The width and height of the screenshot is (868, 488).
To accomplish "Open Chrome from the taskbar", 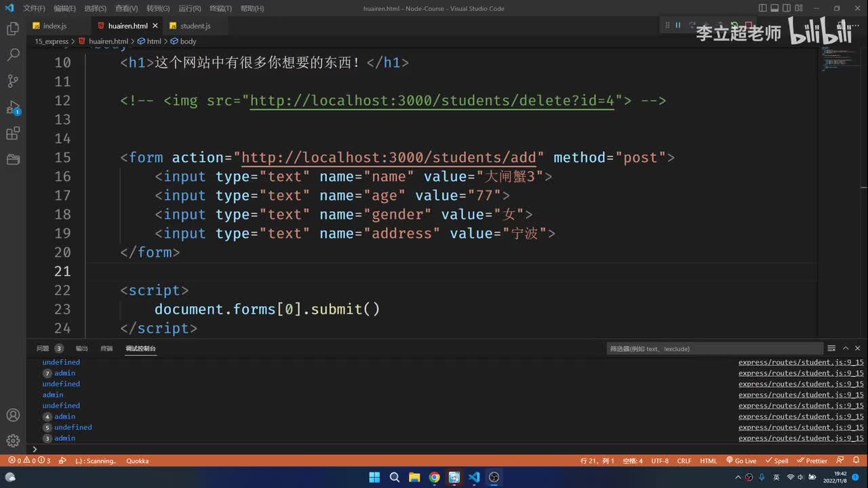I will click(x=434, y=477).
